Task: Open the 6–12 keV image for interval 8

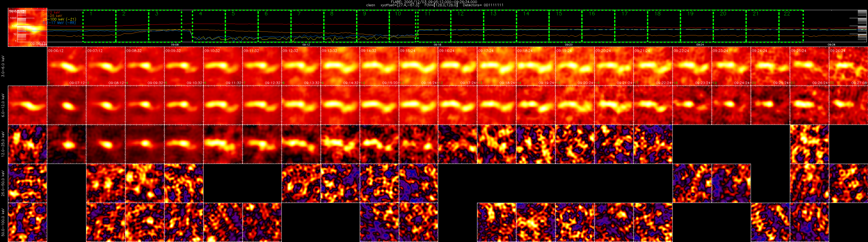Action: pyautogui.click(x=301, y=105)
